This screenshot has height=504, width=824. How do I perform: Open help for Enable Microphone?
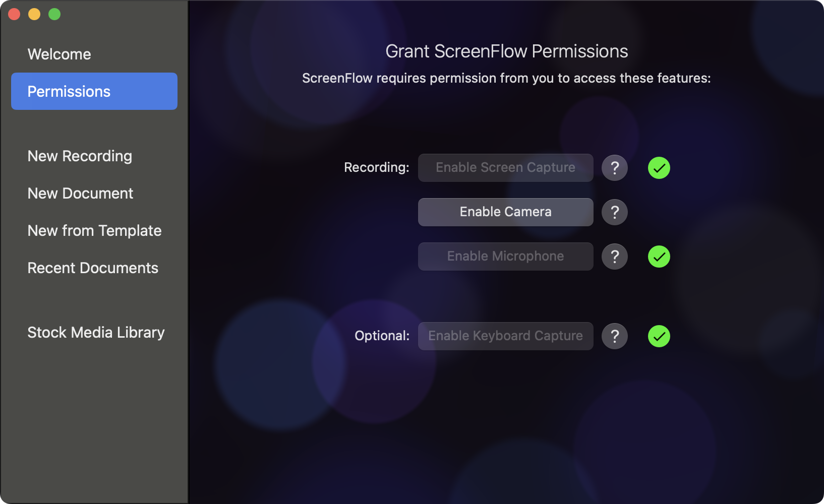click(615, 257)
